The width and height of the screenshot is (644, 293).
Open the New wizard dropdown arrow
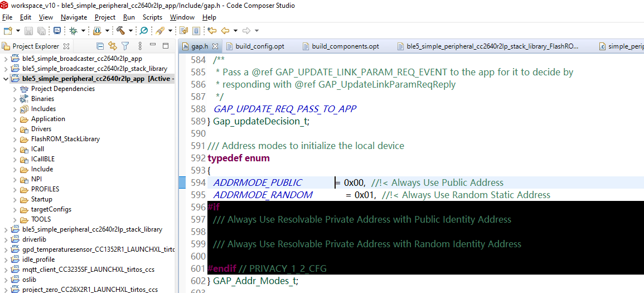(18, 31)
